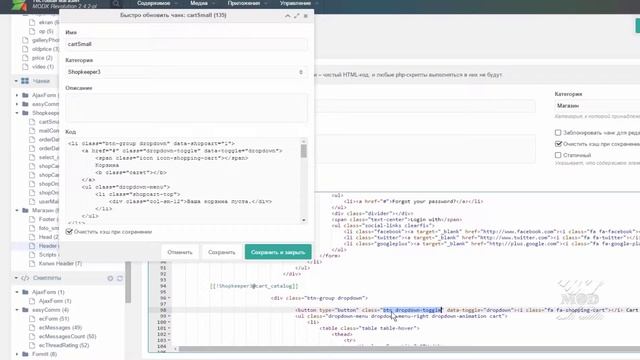Click the file icon next to ecMessages (49)

(x=32, y=327)
